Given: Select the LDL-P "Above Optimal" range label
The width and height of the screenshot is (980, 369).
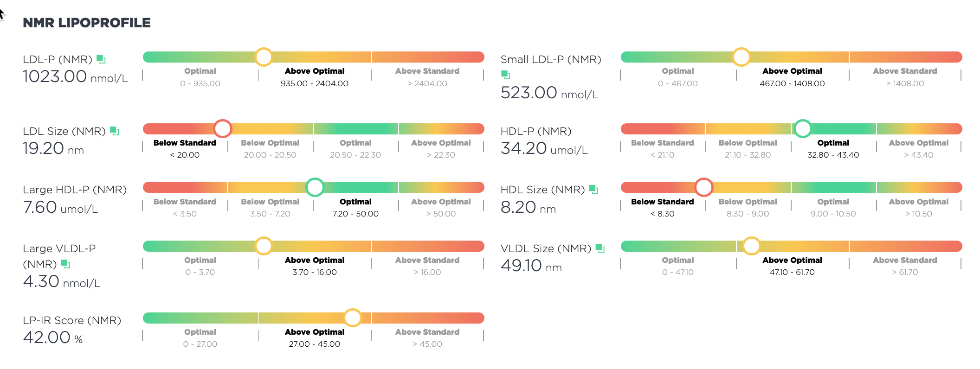Looking at the screenshot, I should click(315, 71).
